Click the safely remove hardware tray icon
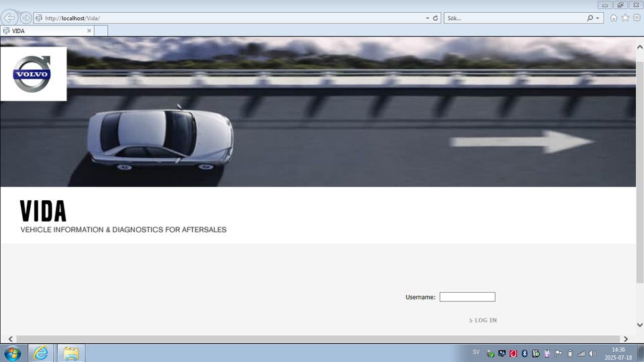The image size is (644, 362). (x=490, y=353)
